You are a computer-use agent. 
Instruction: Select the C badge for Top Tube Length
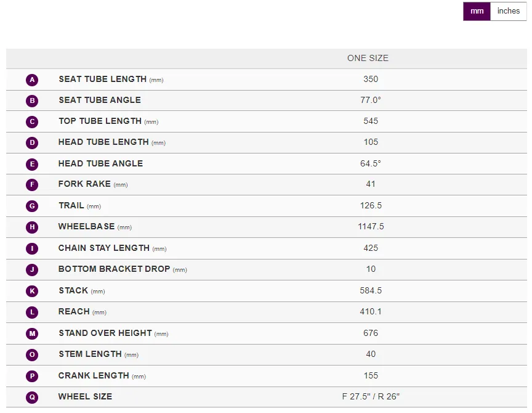[32, 121]
